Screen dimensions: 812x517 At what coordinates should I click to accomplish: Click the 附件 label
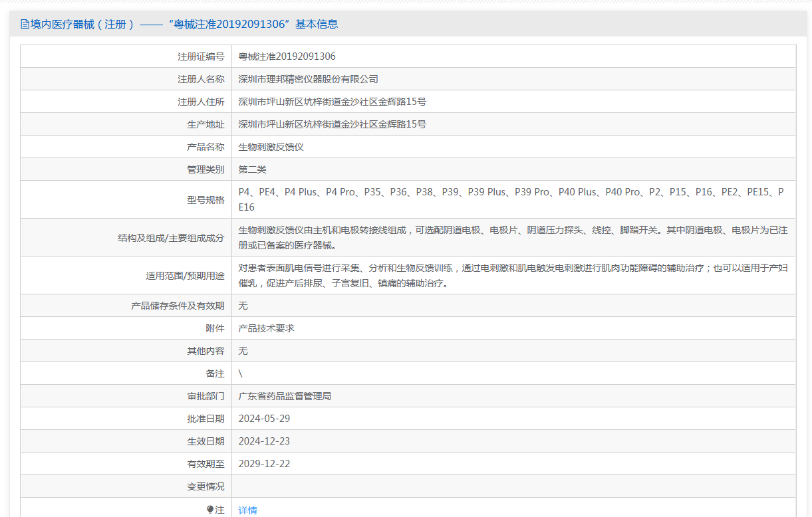[215, 328]
